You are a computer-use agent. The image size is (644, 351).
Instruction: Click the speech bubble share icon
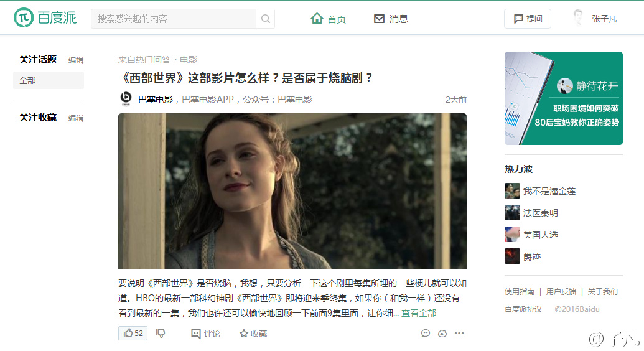click(x=426, y=333)
